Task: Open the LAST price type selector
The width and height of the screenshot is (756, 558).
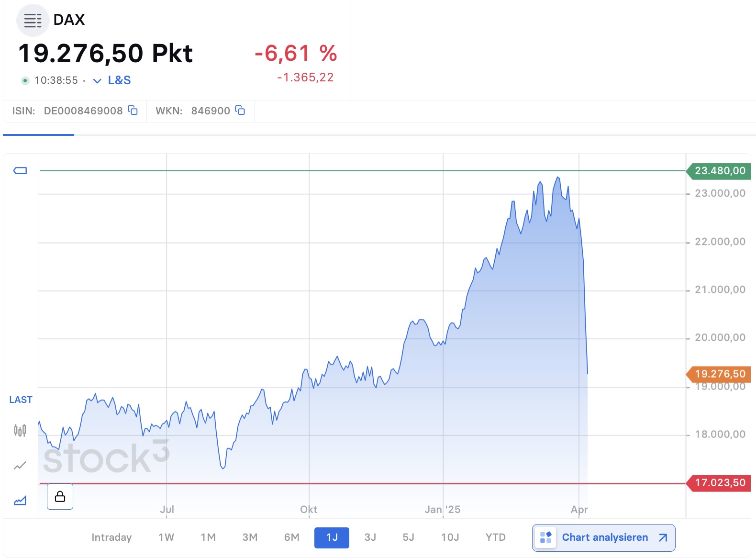Action: coord(21,400)
